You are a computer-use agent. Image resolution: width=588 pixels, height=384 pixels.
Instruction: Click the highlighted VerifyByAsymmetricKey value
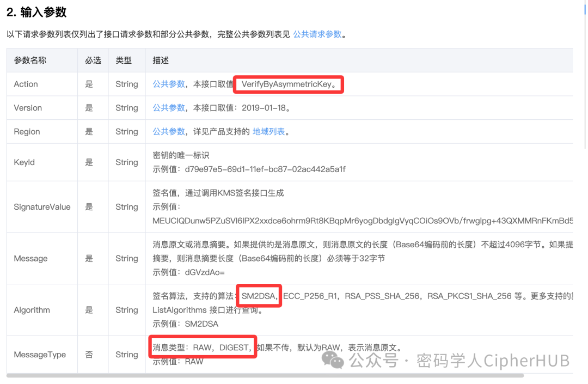pyautogui.click(x=288, y=84)
